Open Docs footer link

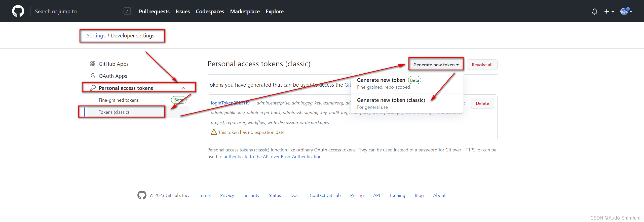coord(295,195)
